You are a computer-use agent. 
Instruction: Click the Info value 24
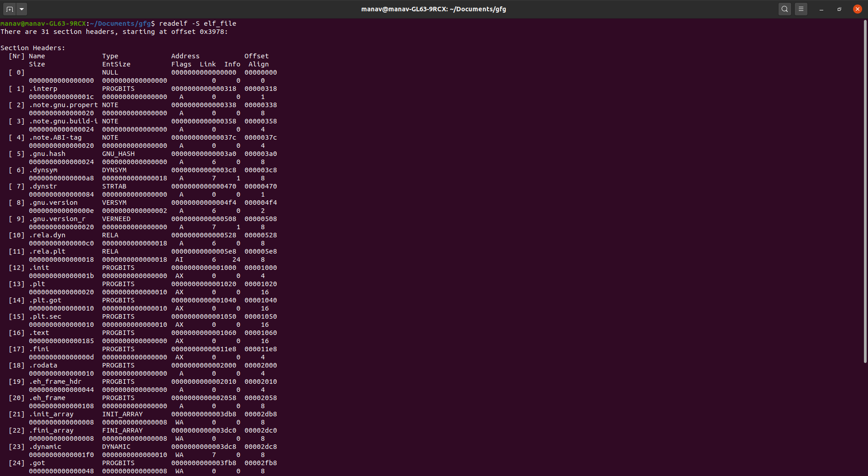tap(236, 259)
